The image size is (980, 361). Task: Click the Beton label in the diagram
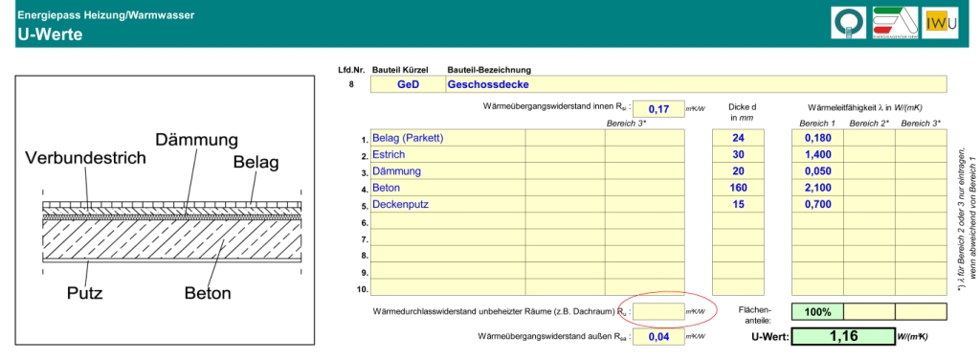(208, 293)
